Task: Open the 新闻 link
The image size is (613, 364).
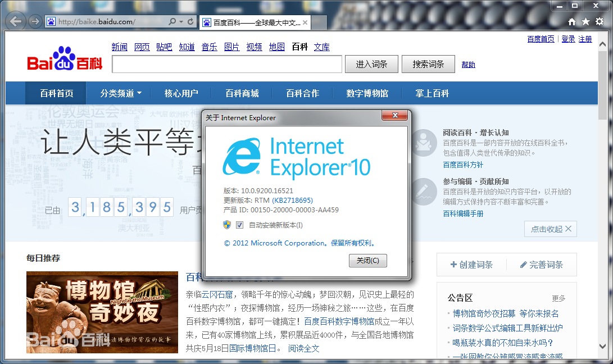Action: (119, 47)
